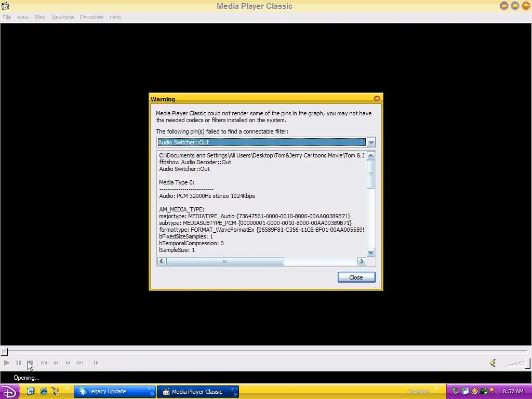Click the magic wand tray icon

click(494, 391)
